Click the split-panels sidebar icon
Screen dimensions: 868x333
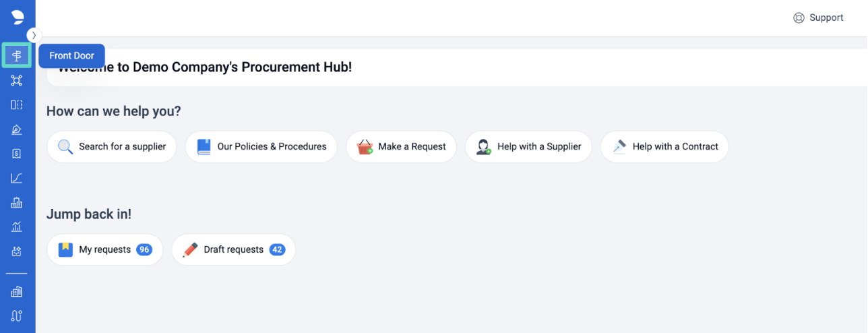[x=17, y=104]
